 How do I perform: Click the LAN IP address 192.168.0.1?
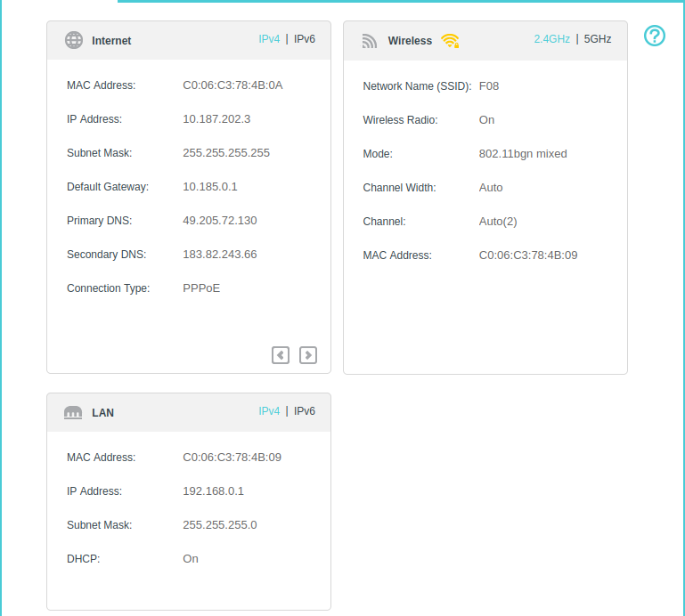point(213,491)
